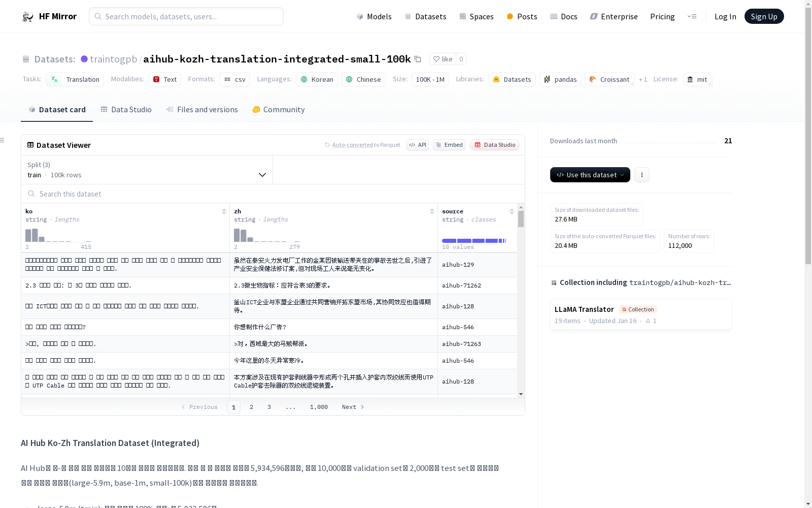This screenshot has width=812, height=508.
Task: Expand the Split train dropdown
Action: [x=147, y=170]
